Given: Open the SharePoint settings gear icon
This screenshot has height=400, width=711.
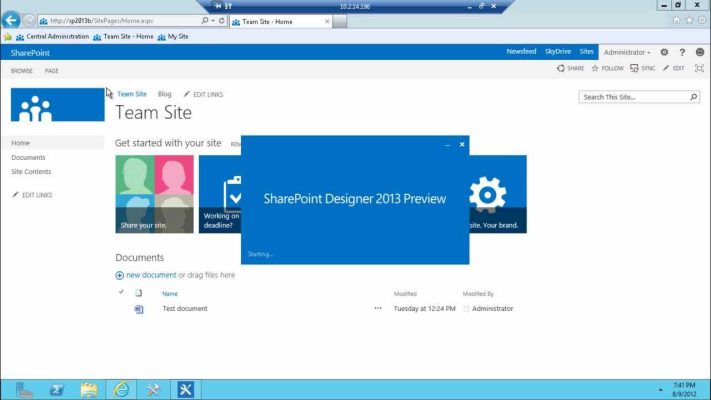Looking at the screenshot, I should pyautogui.click(x=664, y=52).
